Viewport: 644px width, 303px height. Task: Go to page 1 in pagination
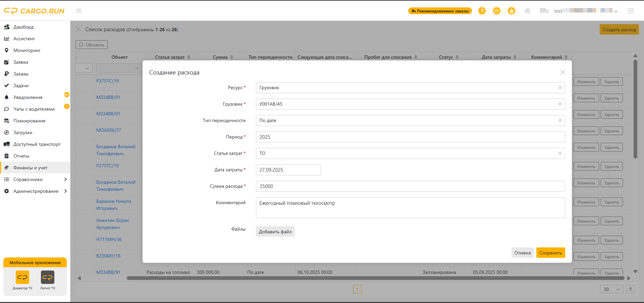pyautogui.click(x=357, y=289)
